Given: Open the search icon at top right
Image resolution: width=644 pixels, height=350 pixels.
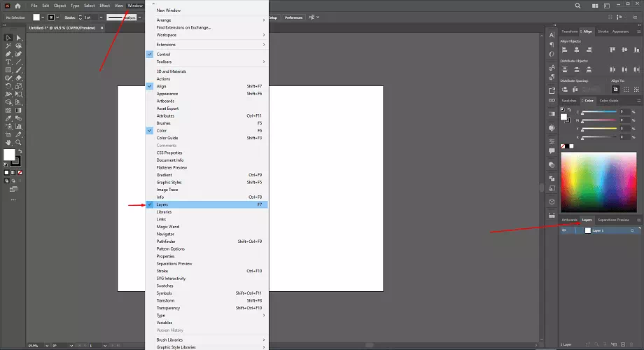Looking at the screenshot, I should click(x=577, y=6).
